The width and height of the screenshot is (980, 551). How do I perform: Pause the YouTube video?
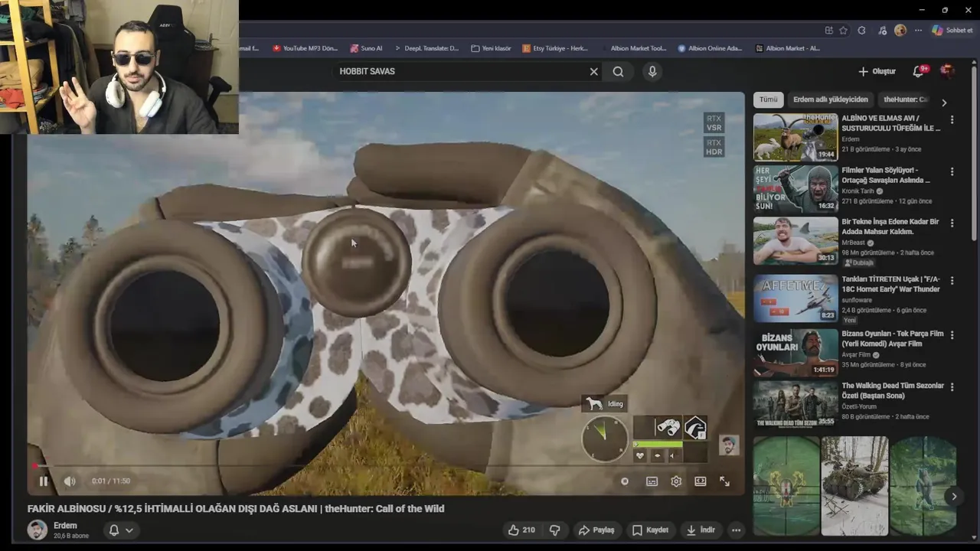point(44,481)
